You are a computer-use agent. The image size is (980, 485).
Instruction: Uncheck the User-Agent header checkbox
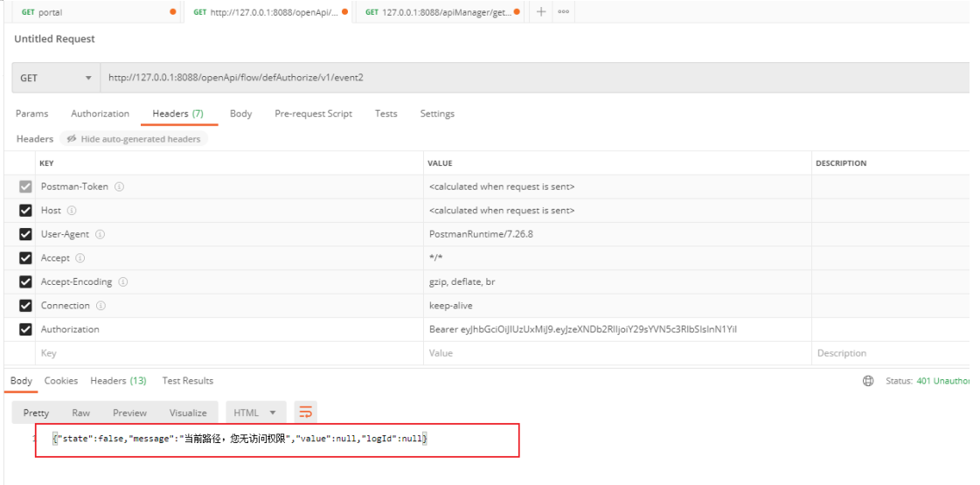point(25,234)
